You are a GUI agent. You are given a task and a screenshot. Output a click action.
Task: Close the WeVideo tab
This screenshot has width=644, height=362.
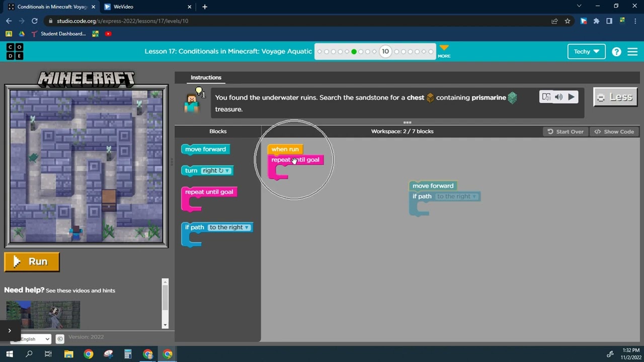coord(190,7)
